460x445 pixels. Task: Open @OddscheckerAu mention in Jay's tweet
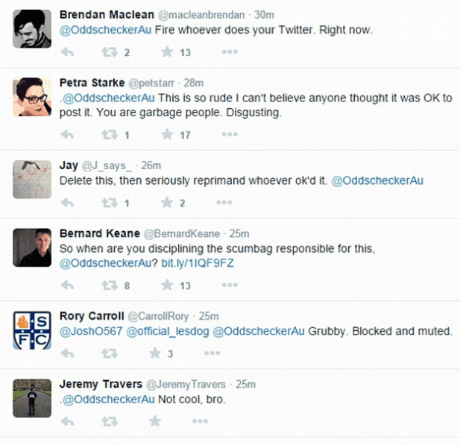[377, 181]
